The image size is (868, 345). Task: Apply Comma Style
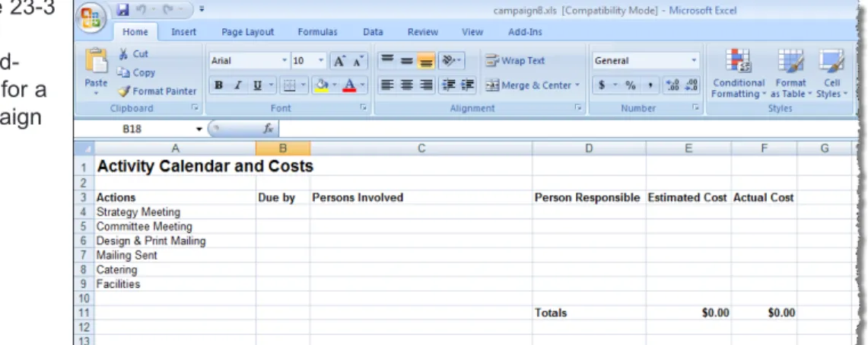click(650, 85)
